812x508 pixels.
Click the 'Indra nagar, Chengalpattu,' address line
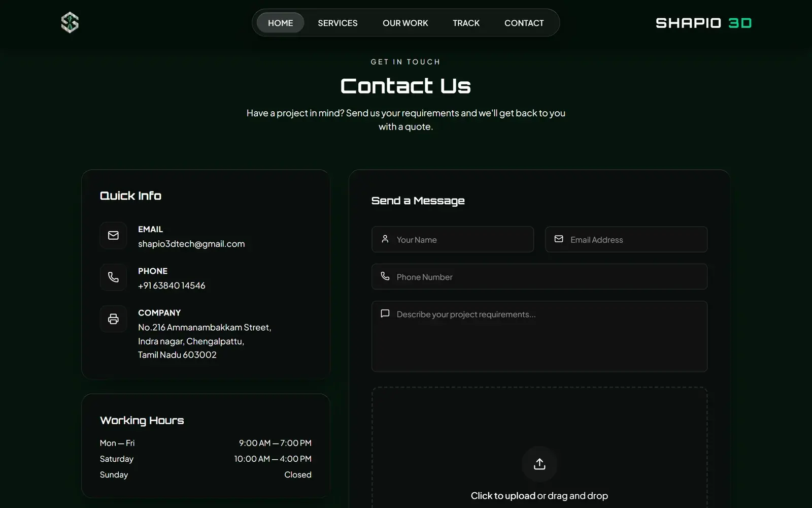click(191, 341)
